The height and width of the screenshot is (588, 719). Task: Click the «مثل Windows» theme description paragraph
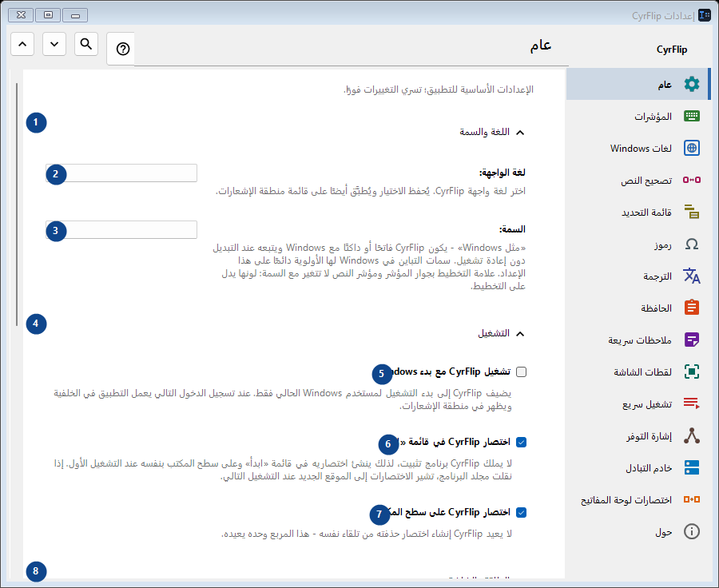[369, 267]
